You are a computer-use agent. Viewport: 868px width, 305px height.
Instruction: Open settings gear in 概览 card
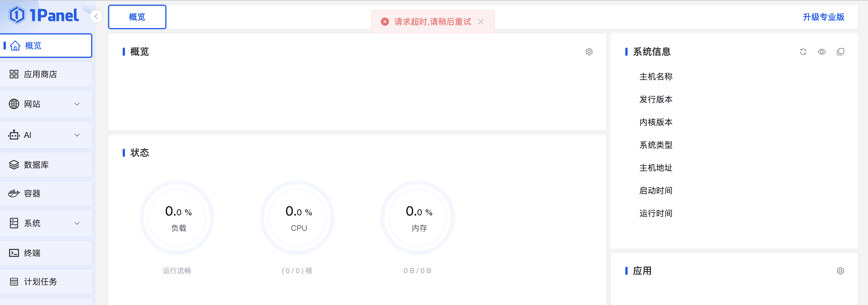pyautogui.click(x=589, y=51)
